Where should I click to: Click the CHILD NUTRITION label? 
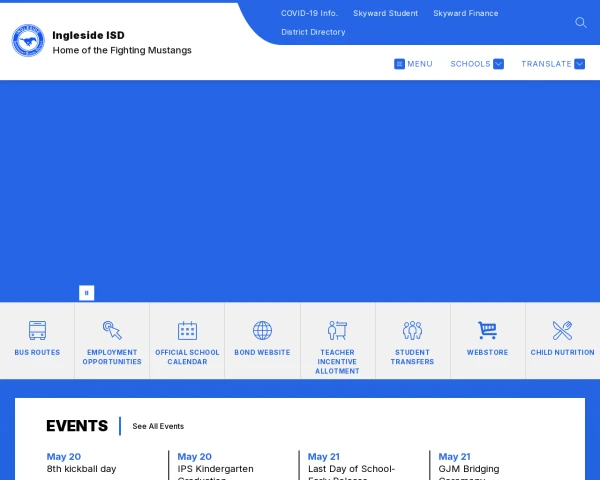(562, 353)
